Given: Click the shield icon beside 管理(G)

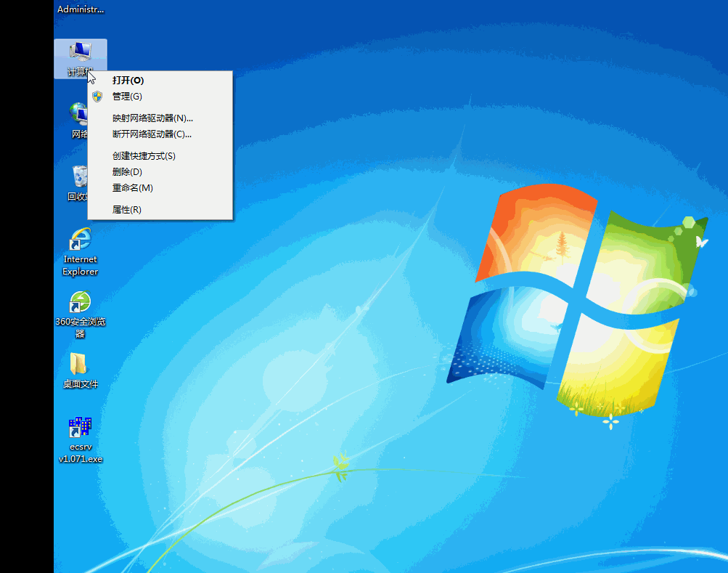Looking at the screenshot, I should click(97, 96).
